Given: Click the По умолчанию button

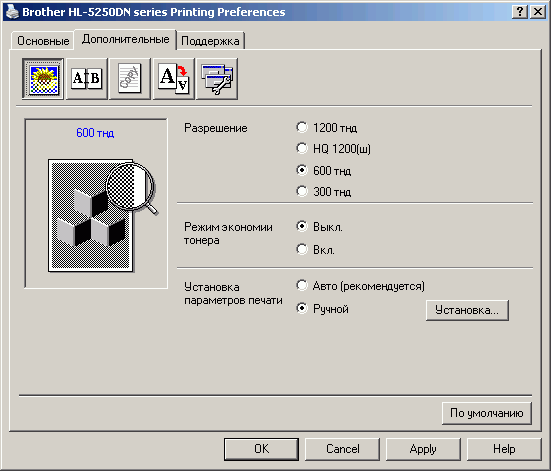Looking at the screenshot, I should click(487, 413).
